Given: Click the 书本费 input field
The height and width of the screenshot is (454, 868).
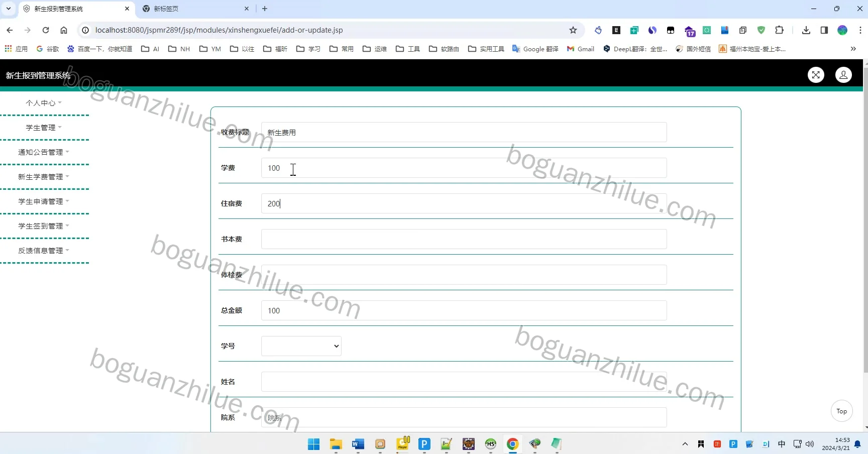Looking at the screenshot, I should coord(464,239).
